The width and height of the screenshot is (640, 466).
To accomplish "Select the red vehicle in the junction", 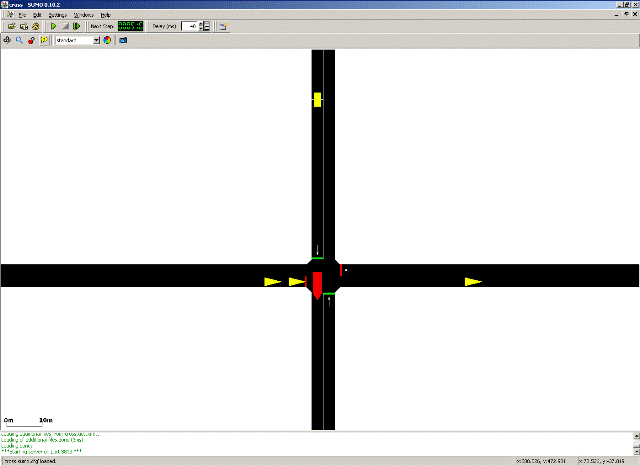I will coord(317,286).
